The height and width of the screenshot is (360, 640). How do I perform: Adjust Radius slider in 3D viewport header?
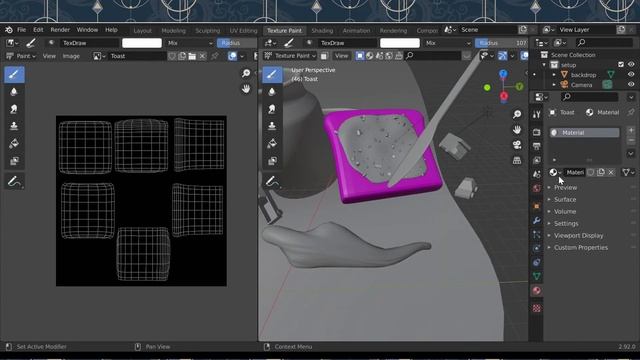click(501, 43)
